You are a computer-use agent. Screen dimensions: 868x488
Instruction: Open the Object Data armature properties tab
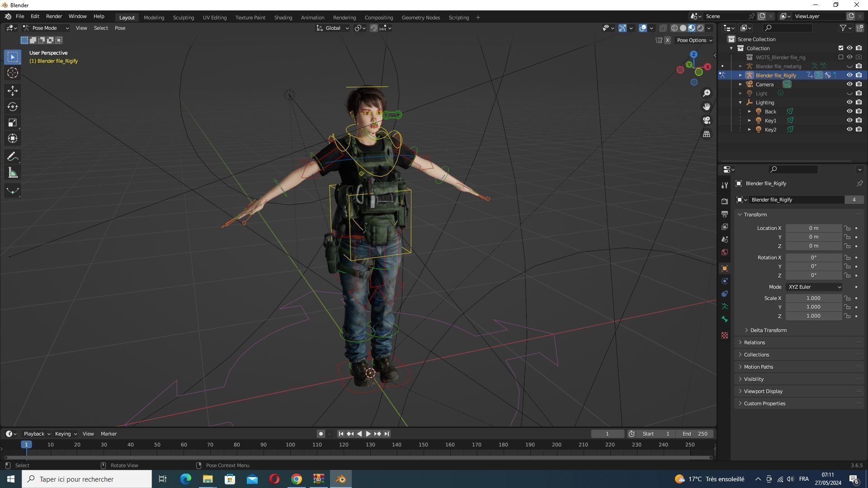point(725,306)
